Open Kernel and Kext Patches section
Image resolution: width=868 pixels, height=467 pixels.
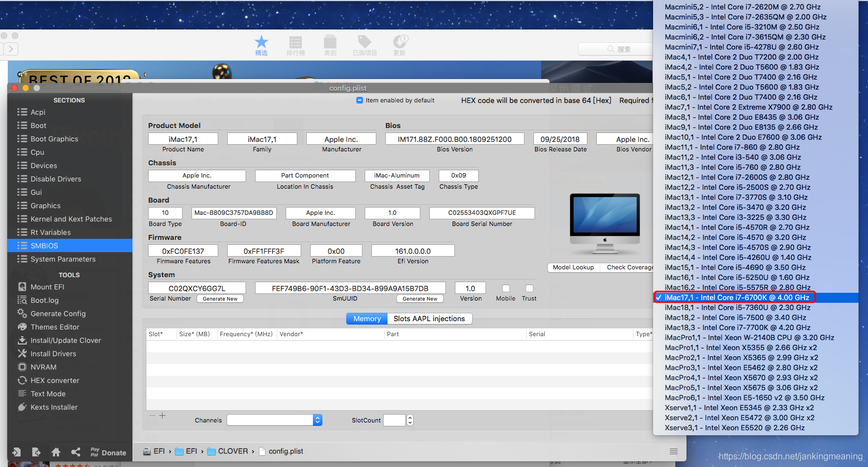point(70,219)
